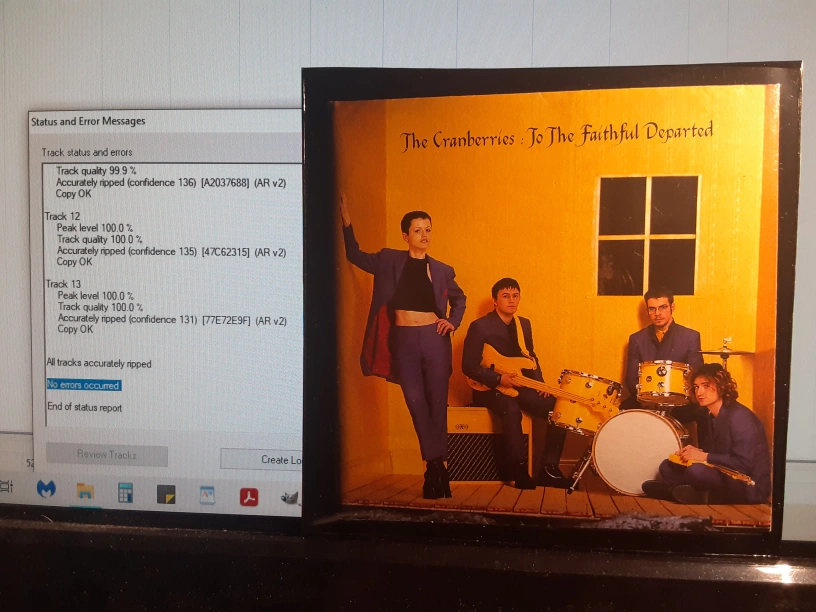Screen dimensions: 816x612
Task: Select the highlighted 'No errors occurred' line
Action: click(84, 385)
